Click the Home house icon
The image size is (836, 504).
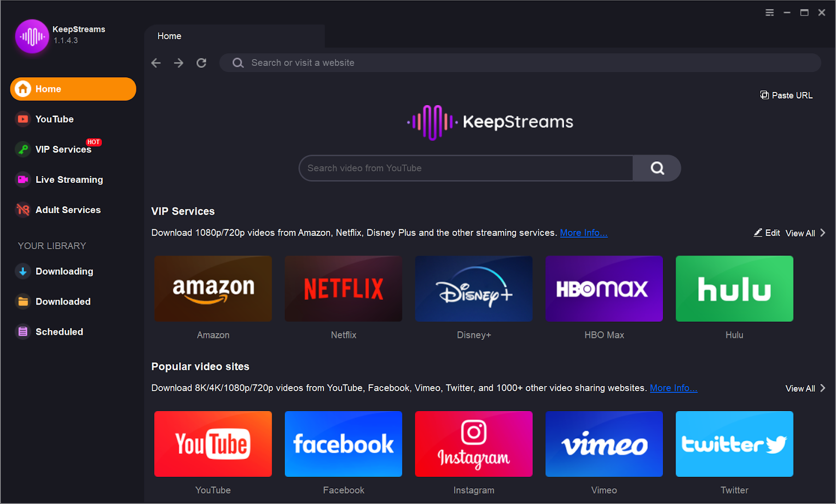[22, 89]
